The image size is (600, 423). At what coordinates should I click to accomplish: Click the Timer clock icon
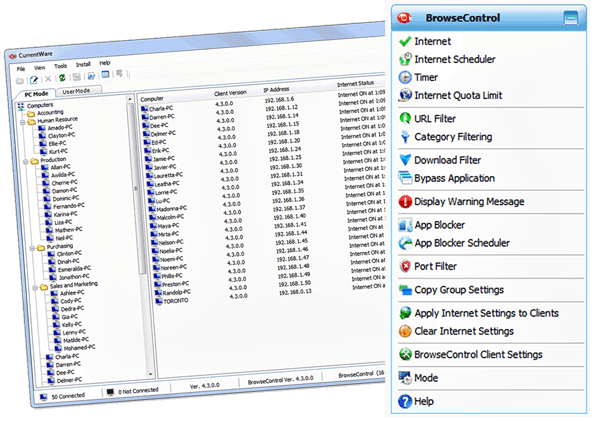tap(405, 77)
